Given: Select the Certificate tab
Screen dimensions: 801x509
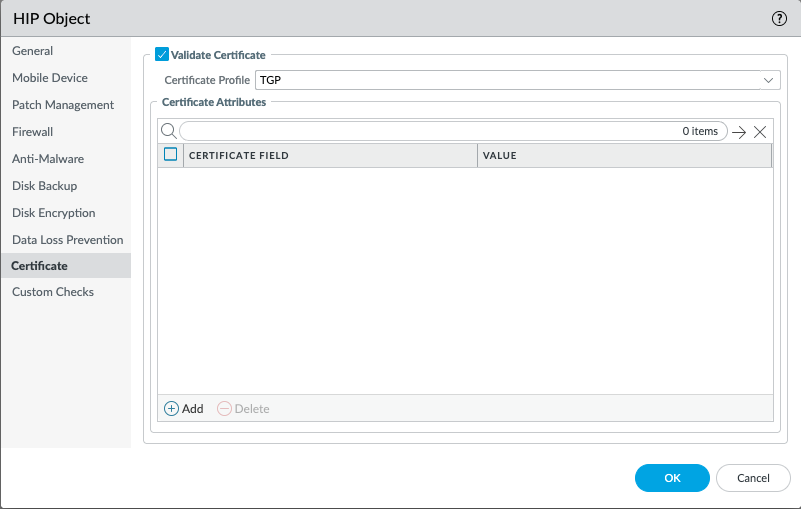Looking at the screenshot, I should (x=66, y=266).
